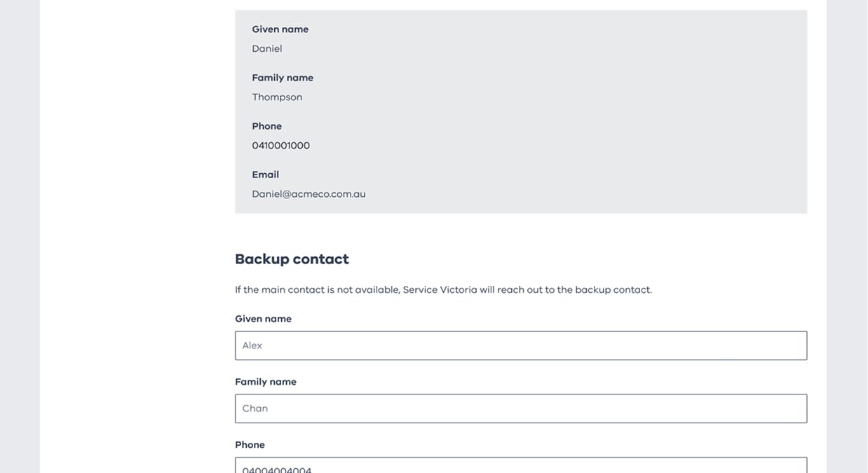Click the Given name label above Alex field
This screenshot has height=473, width=868.
(263, 319)
